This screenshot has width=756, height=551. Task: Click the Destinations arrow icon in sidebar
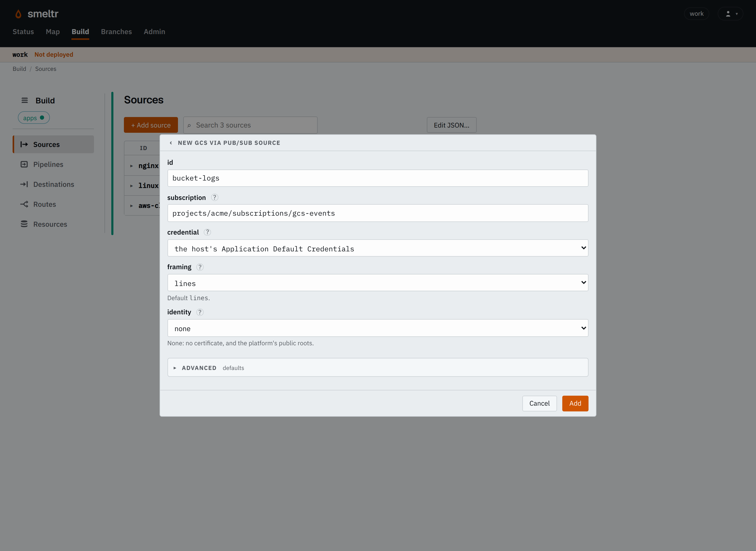pyautogui.click(x=24, y=184)
